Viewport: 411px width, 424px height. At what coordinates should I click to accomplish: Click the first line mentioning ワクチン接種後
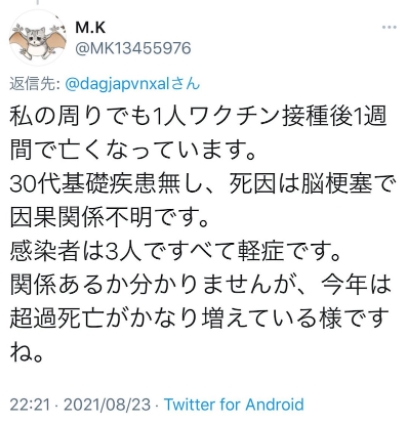pyautogui.click(x=198, y=115)
